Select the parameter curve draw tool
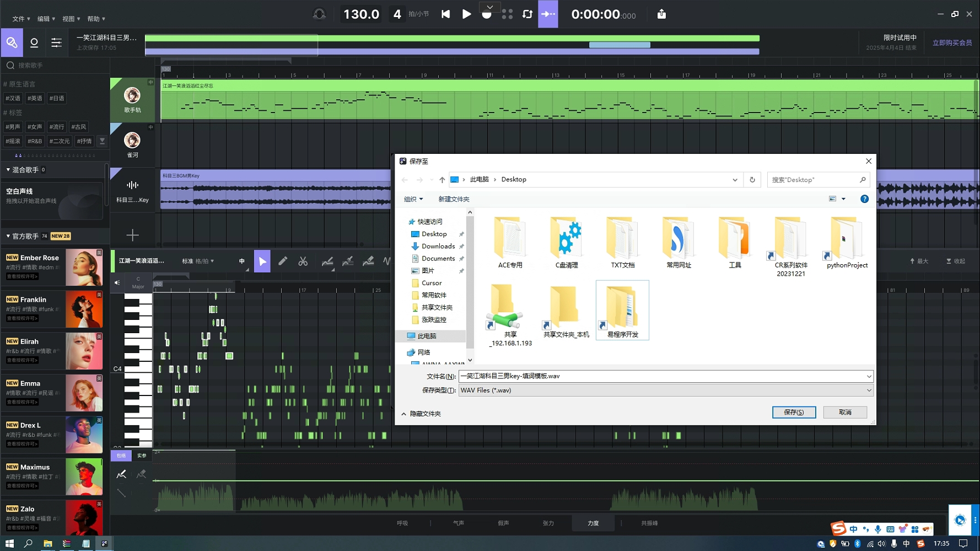Screen dimensions: 980x551 [x=121, y=474]
